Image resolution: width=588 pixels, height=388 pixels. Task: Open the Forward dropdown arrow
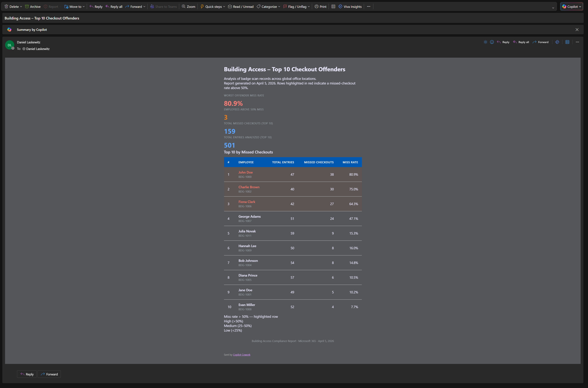(145, 7)
